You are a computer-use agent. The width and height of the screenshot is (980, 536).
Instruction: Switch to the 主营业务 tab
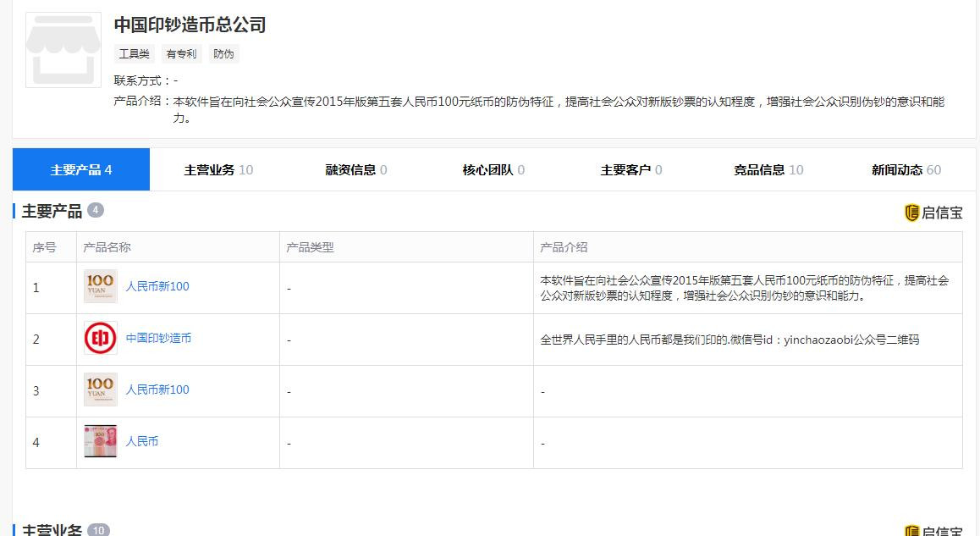click(218, 170)
